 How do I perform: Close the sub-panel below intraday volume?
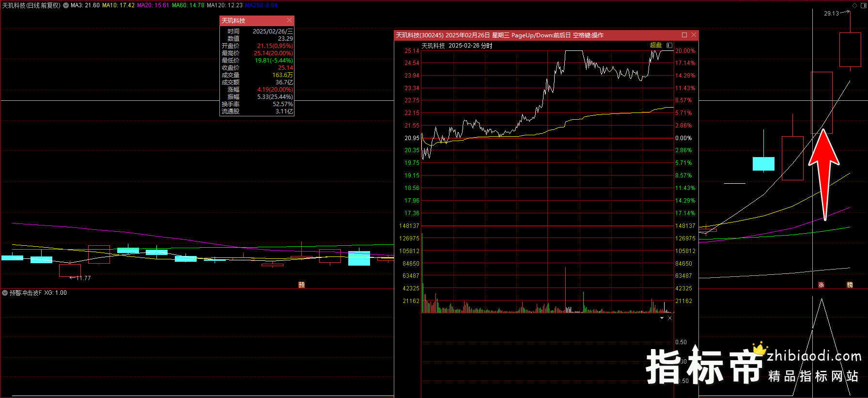click(x=670, y=318)
